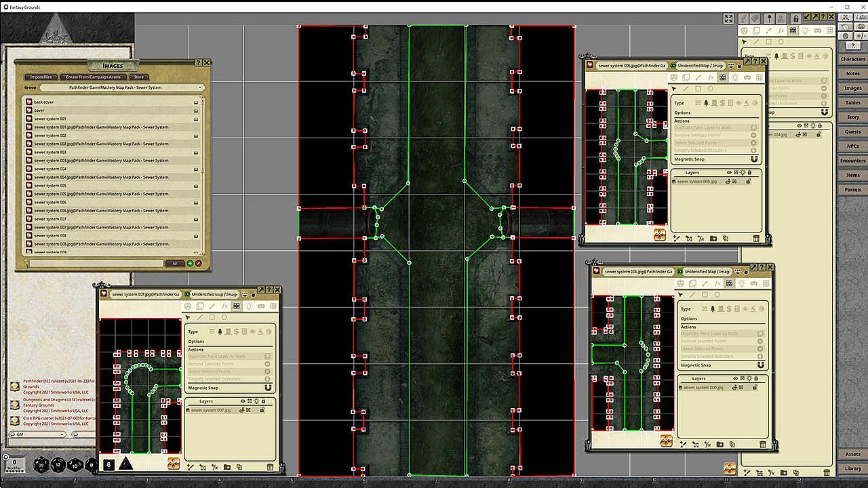Toggle the eye icon in sewer system 007 Layers header
The height and width of the screenshot is (488, 868).
243,402
